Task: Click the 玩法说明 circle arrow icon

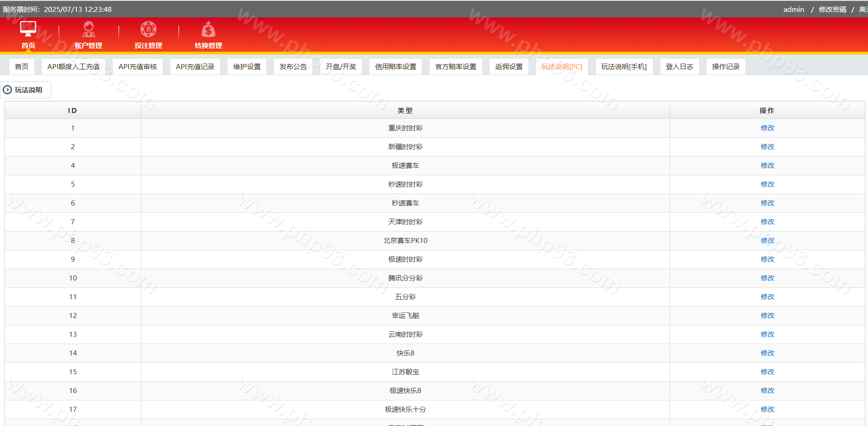Action: click(x=7, y=90)
